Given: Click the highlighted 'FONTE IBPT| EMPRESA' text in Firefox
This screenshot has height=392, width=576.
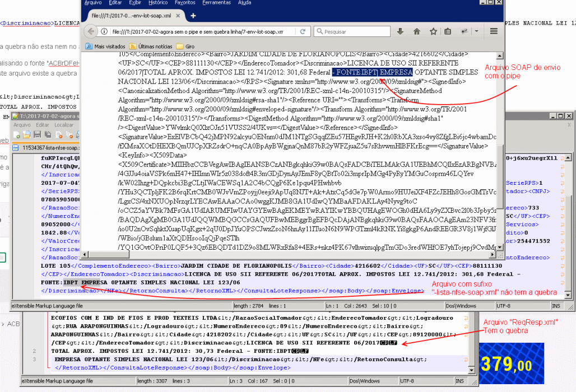Looking at the screenshot, I should click(373, 72).
